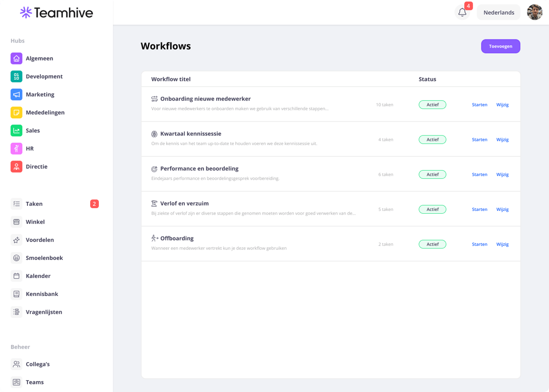The image size is (549, 392).
Task: Open the Kalender from the sidebar
Action: 39,276
